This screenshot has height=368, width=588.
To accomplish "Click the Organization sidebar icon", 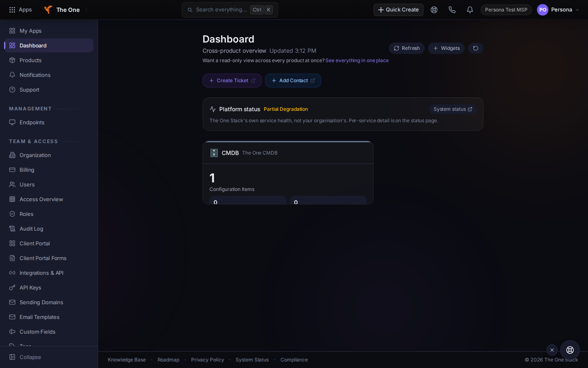I will 12,155.
